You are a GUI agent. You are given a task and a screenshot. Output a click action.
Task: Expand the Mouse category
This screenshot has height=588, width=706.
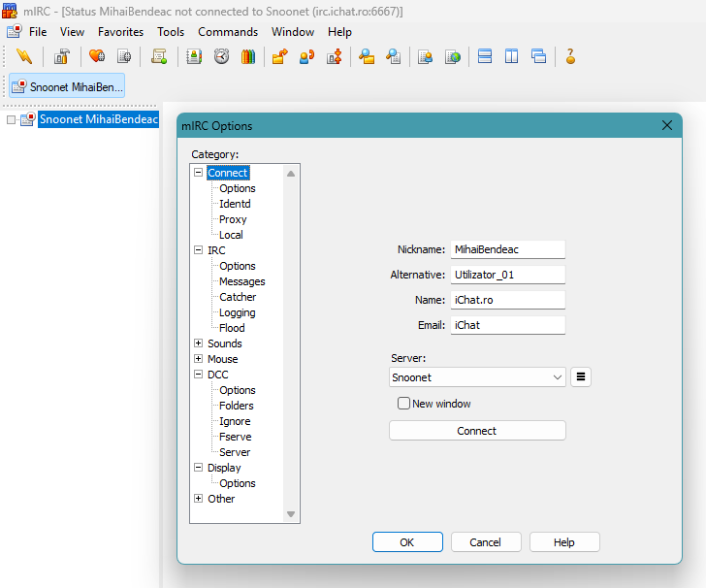click(198, 359)
